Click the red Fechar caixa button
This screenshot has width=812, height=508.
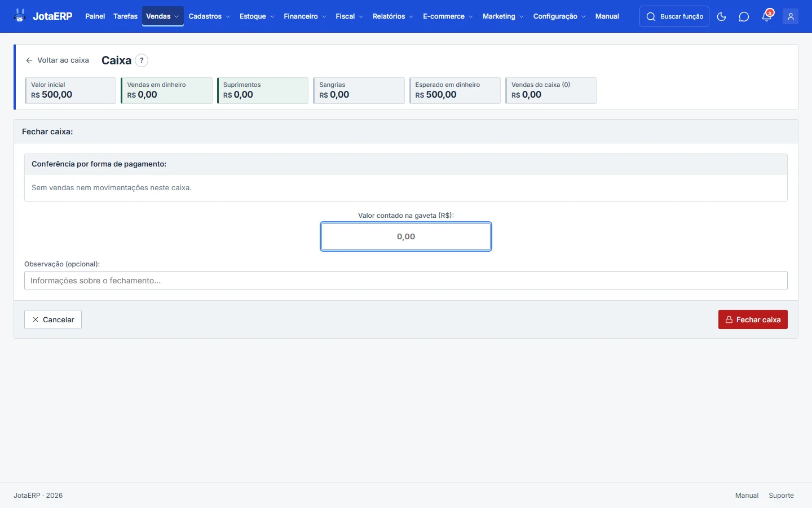click(x=753, y=319)
